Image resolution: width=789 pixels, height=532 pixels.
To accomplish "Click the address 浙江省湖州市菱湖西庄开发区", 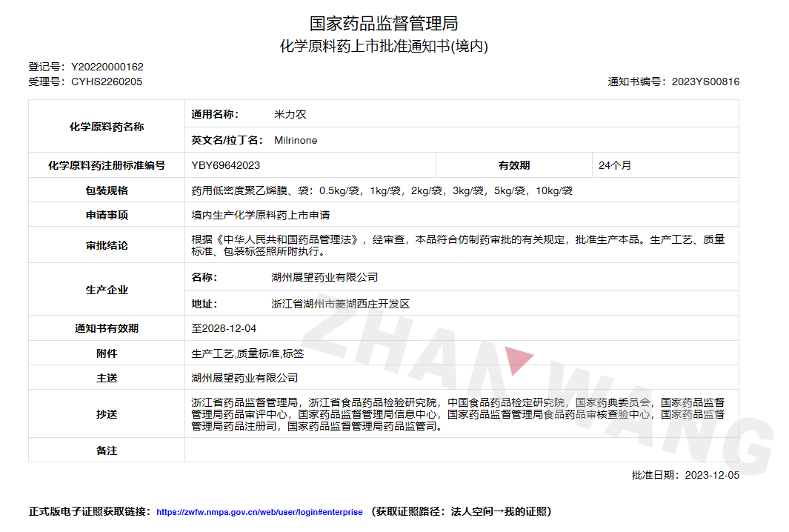I will coord(340,304).
